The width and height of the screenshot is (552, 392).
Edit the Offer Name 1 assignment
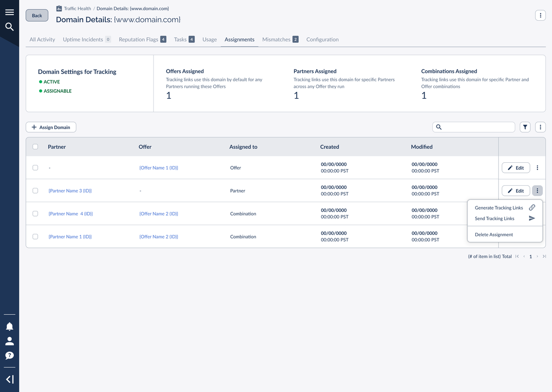tap(516, 168)
